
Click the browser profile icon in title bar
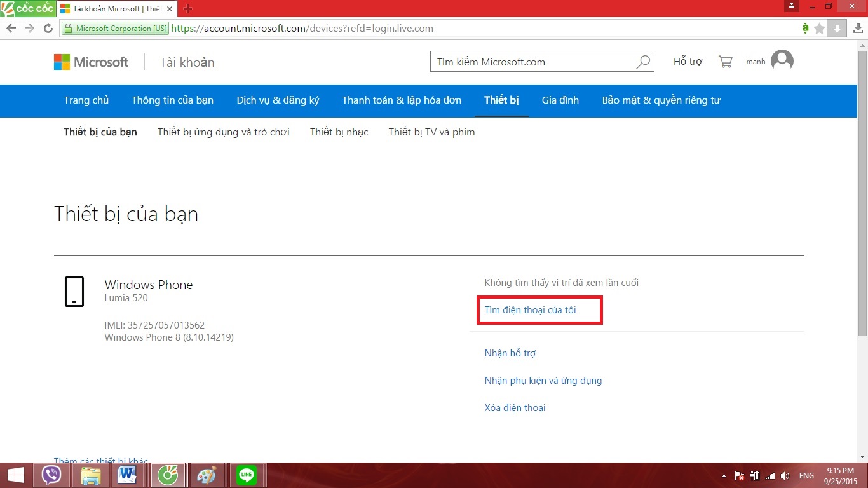[x=792, y=6]
